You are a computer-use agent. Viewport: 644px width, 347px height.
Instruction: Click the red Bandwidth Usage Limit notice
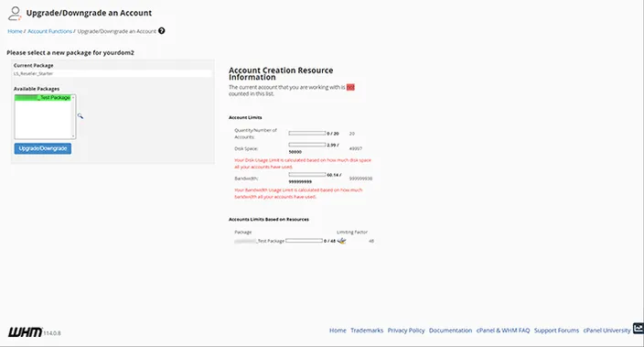(298, 194)
